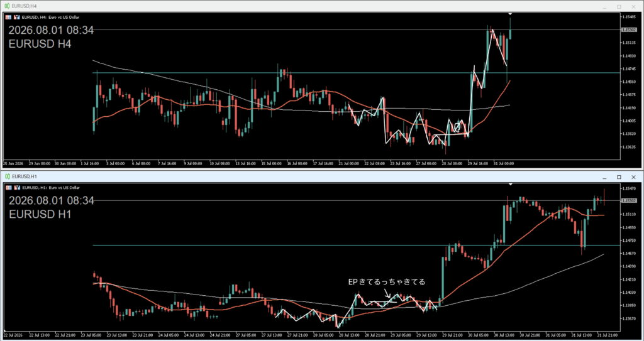Minimize the EURUSD,H1 chart window

coord(604,177)
